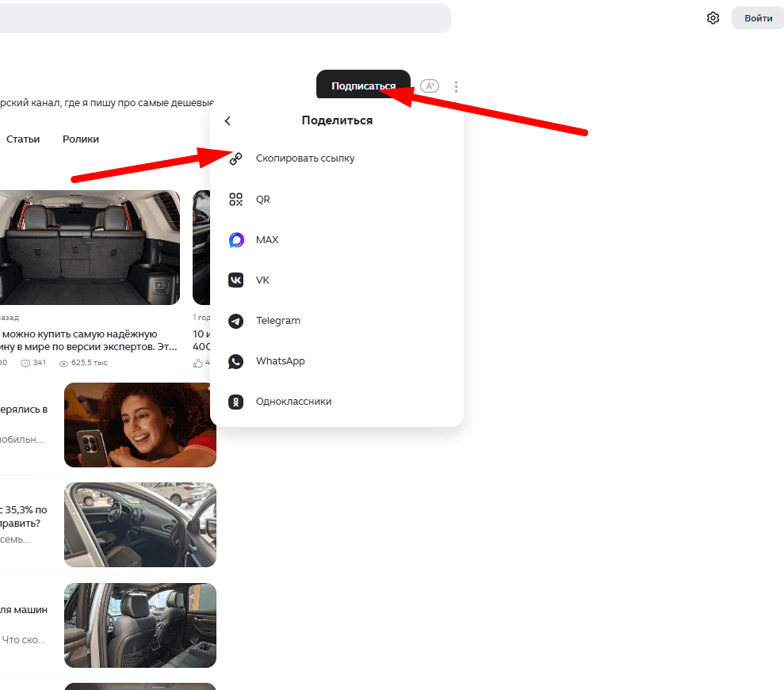Open thumbnail of open car door interior
Image resolution: width=784 pixels, height=690 pixels.
(x=140, y=524)
